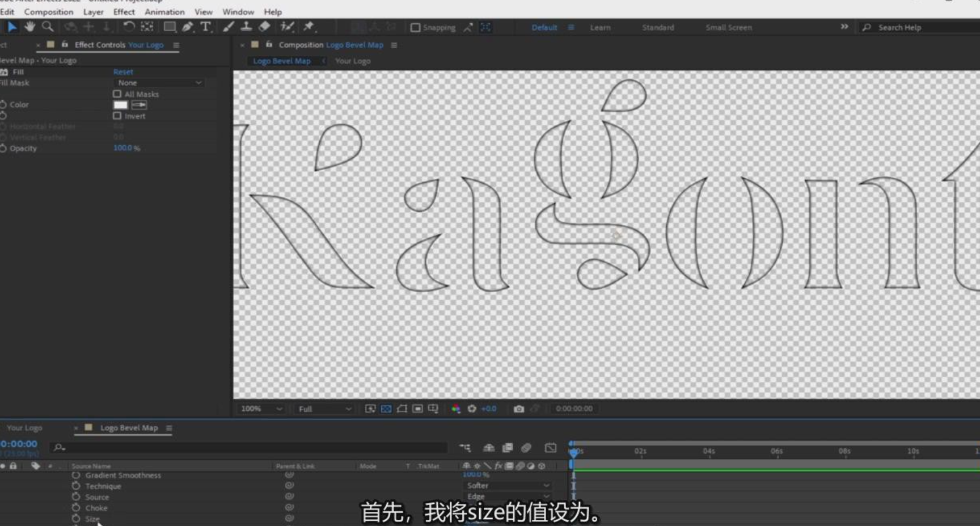
Task: Open Logo Bevel Map timeline panel menu
Action: tap(169, 428)
